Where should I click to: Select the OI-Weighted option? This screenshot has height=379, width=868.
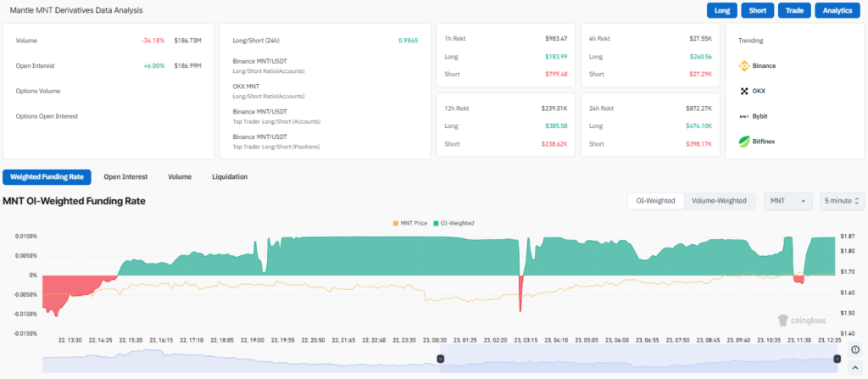655,201
